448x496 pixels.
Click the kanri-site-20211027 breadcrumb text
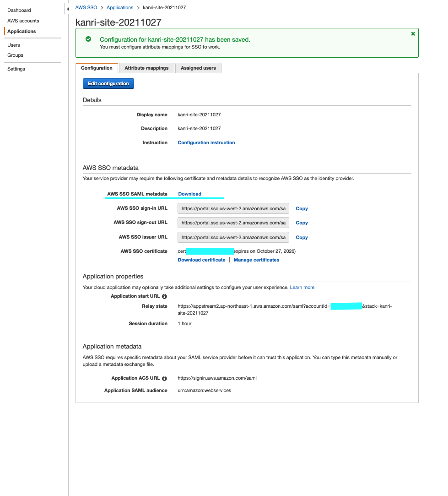coord(164,7)
